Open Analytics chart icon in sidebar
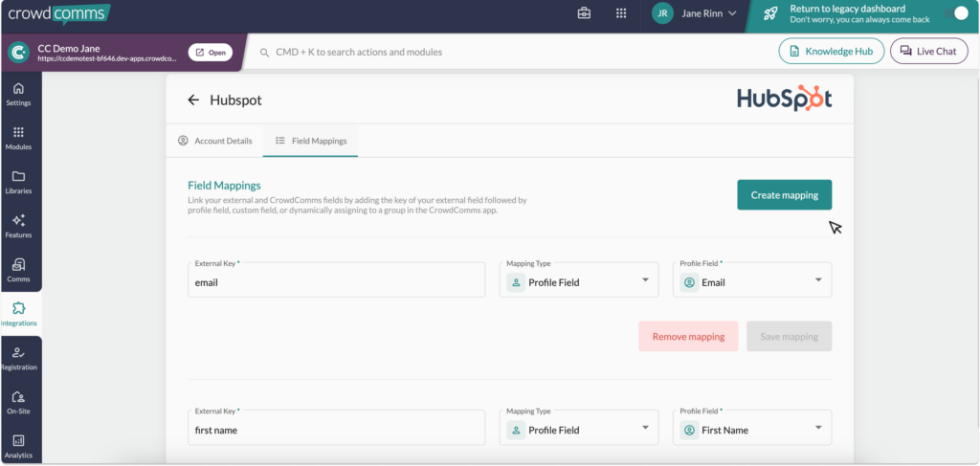The height and width of the screenshot is (466, 980). tap(18, 445)
